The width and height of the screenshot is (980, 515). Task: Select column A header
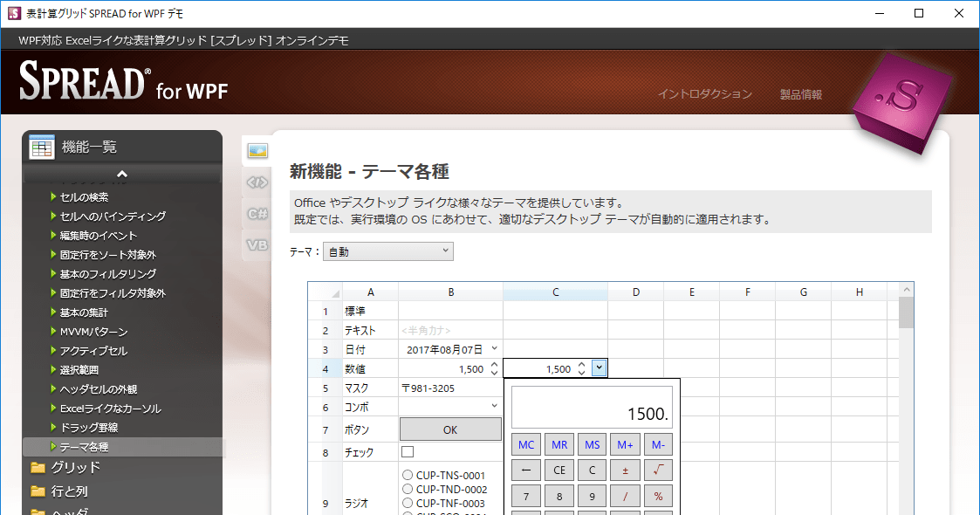click(x=370, y=292)
